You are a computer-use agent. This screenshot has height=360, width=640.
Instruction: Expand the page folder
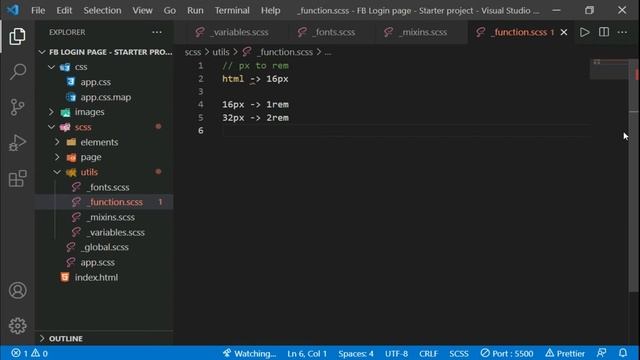coord(57,157)
